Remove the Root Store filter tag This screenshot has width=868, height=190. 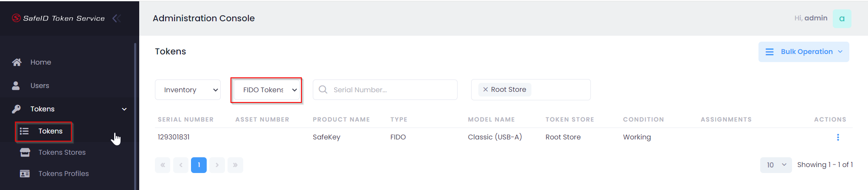(x=486, y=90)
